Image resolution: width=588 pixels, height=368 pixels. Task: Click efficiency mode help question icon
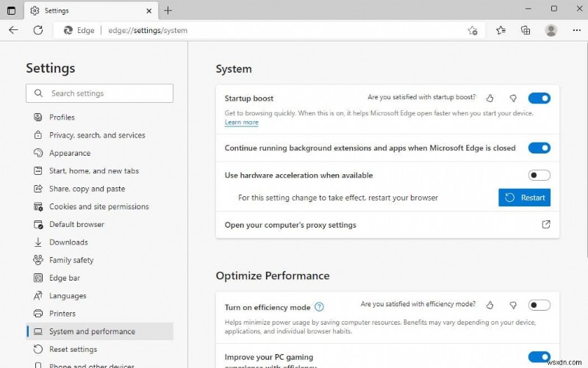(319, 307)
